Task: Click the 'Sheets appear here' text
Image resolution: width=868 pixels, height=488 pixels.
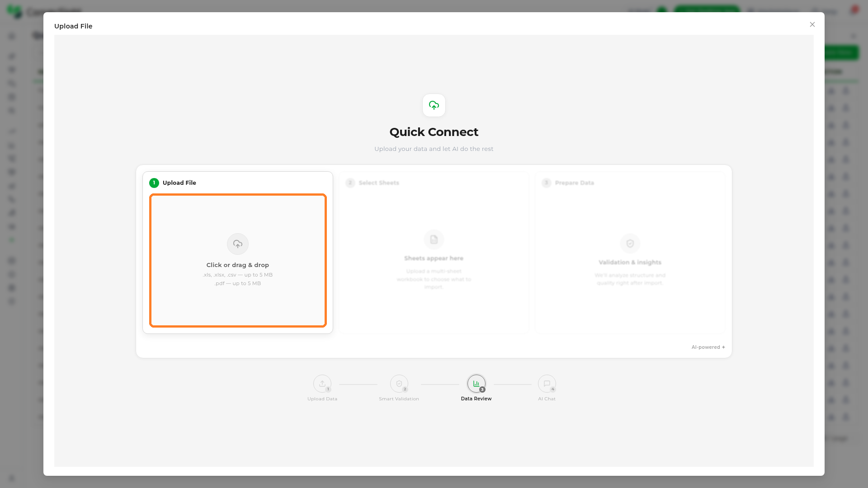Action: pyautogui.click(x=434, y=258)
